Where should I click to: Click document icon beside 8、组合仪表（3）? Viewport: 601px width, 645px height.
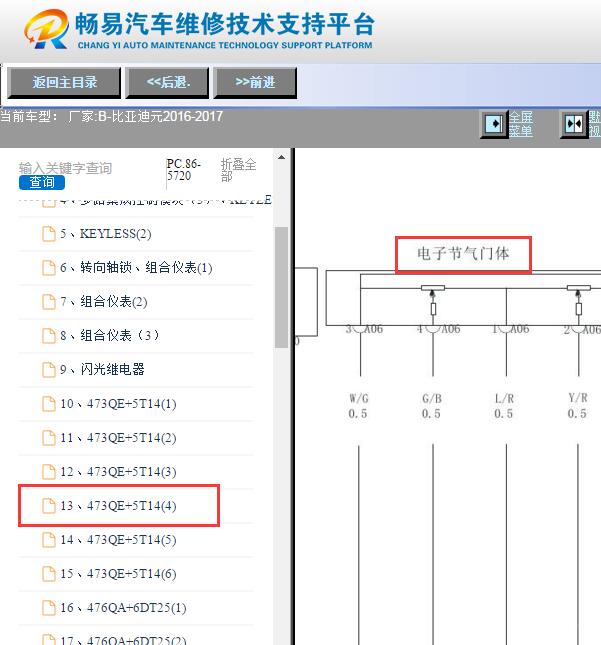point(49,336)
